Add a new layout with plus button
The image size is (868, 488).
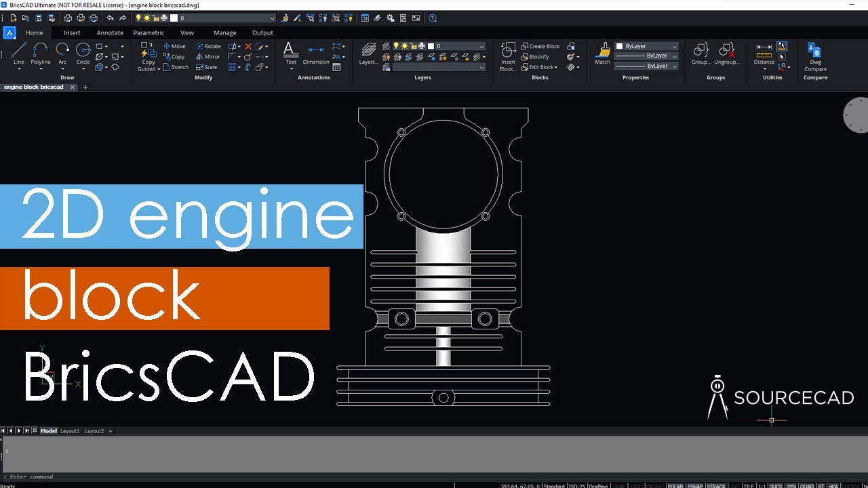(111, 431)
